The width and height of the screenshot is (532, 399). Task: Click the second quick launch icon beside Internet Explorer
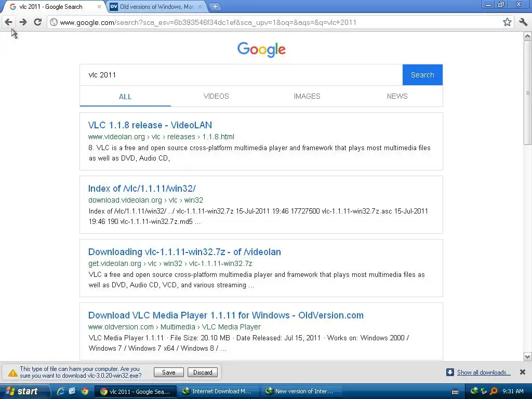(72, 391)
